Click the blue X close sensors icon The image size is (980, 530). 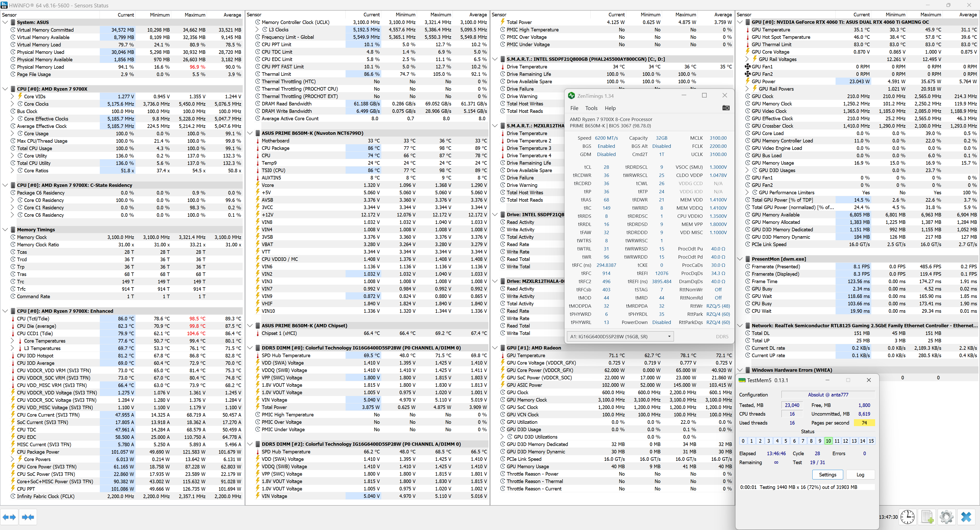tap(966, 517)
